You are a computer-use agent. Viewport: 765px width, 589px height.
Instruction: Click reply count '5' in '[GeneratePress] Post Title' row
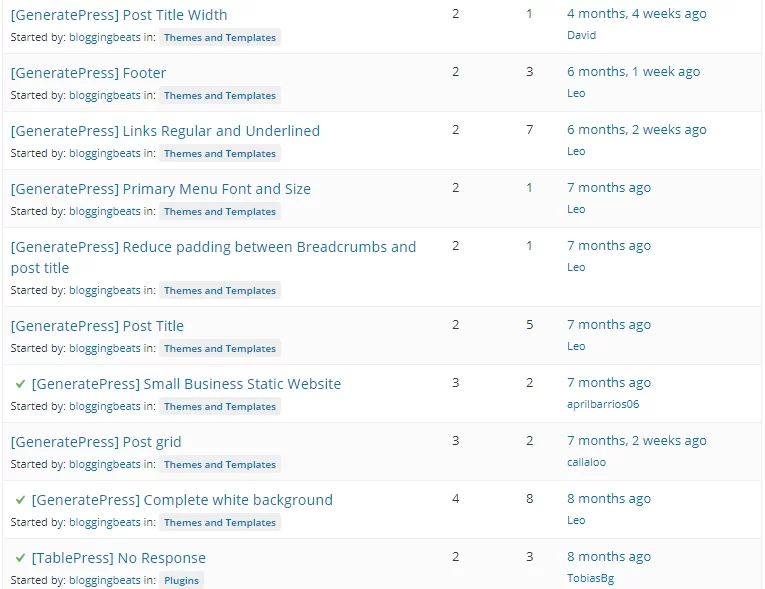point(529,325)
